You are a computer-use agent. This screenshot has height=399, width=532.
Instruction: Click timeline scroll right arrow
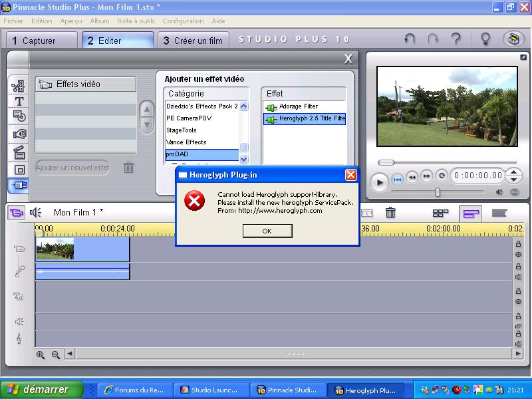pyautogui.click(x=518, y=354)
